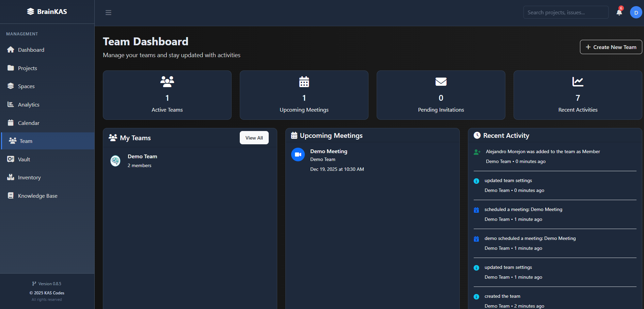Click the search projects input field
The image size is (644, 309).
pos(565,13)
